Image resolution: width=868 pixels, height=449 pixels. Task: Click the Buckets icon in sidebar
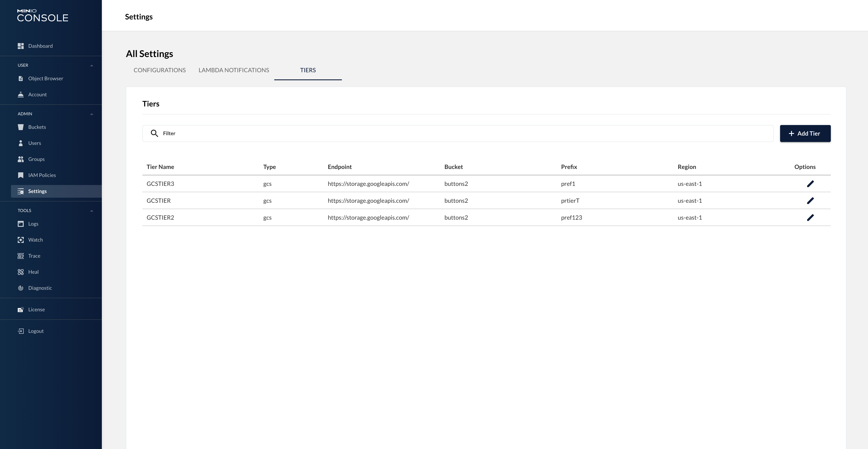(20, 127)
